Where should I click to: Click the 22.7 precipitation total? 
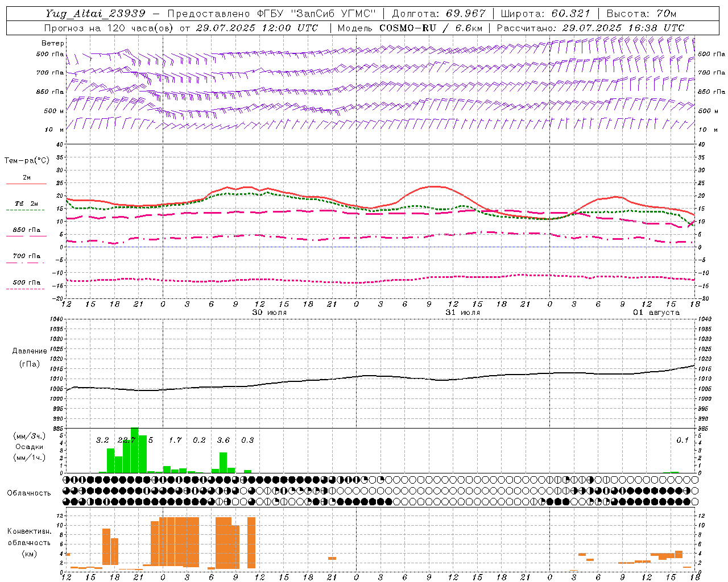tap(126, 440)
